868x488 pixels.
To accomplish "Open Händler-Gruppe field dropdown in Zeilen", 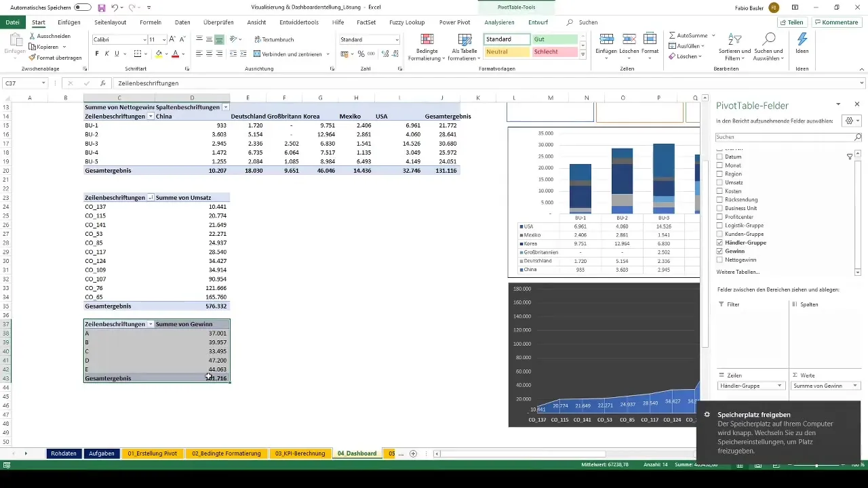I will (780, 386).
